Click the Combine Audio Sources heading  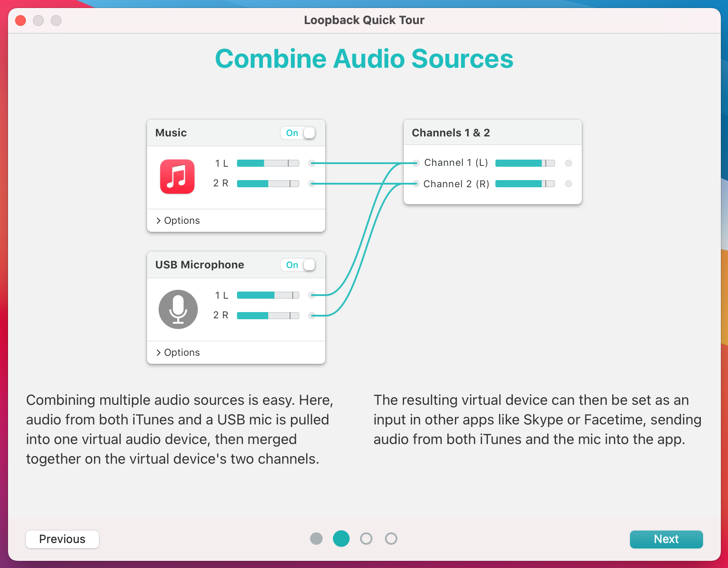(364, 59)
